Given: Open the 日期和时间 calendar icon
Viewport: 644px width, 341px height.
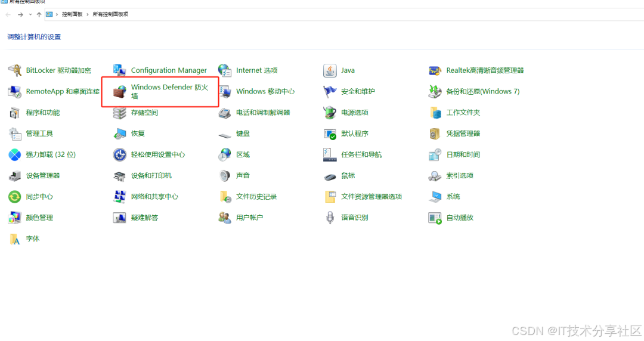Looking at the screenshot, I should click(x=435, y=154).
